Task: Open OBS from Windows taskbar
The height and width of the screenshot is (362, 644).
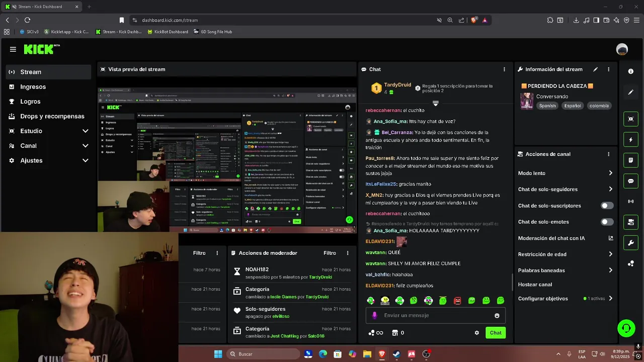Action: tap(426, 354)
